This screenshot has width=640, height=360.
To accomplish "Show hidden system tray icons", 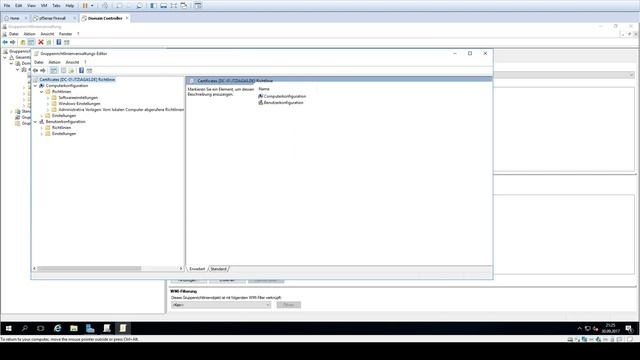I will click(x=579, y=328).
